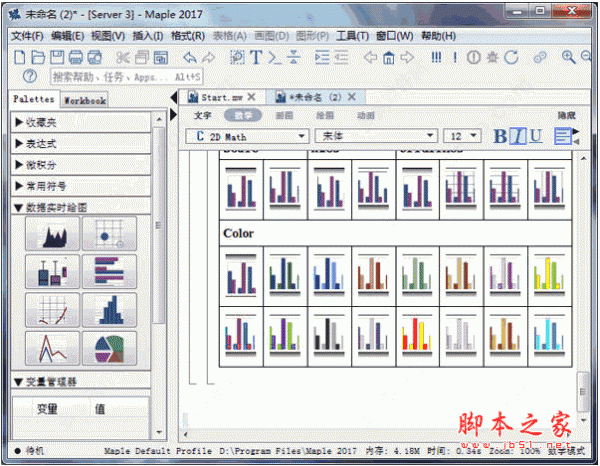Choose yellow color scheme thumbnail
600x466 pixels.
tap(549, 276)
